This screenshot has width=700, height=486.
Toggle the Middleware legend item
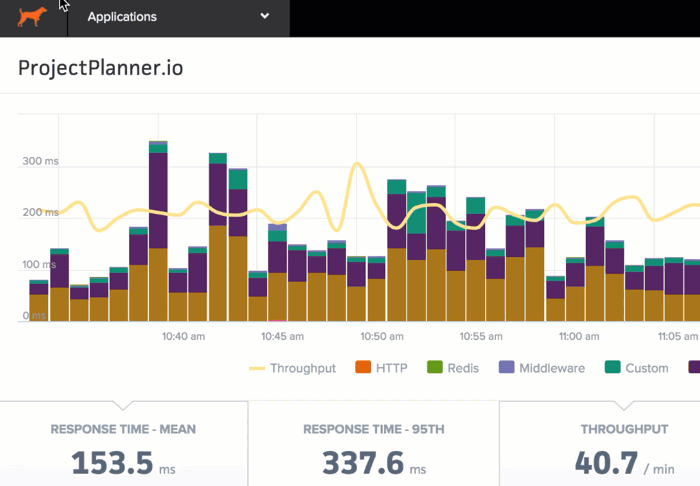(x=542, y=368)
